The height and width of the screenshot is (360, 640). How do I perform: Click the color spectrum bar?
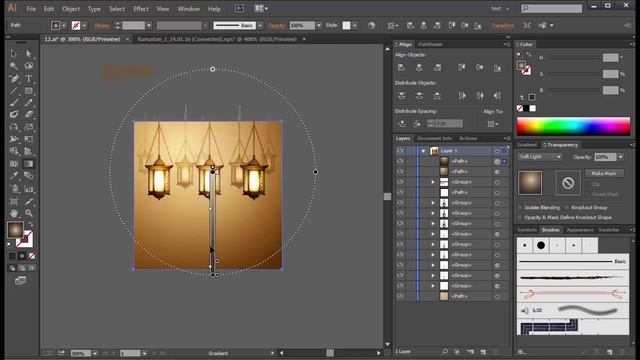[x=573, y=126]
